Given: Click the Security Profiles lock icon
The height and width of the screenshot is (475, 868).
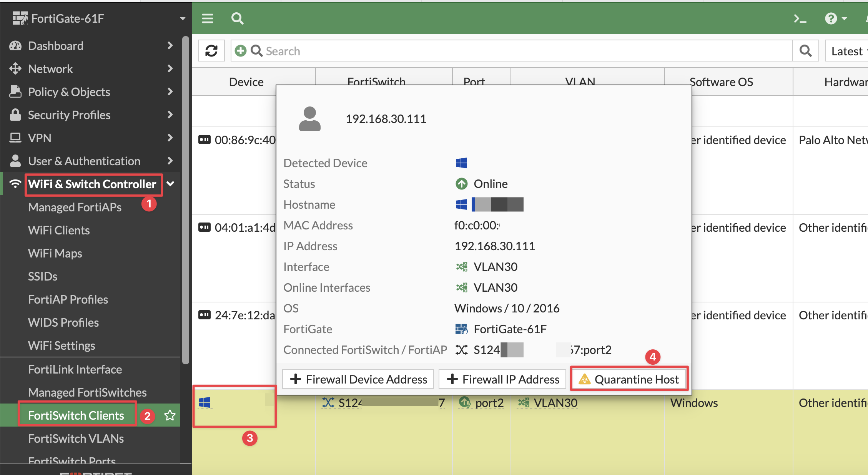Looking at the screenshot, I should click(x=15, y=115).
